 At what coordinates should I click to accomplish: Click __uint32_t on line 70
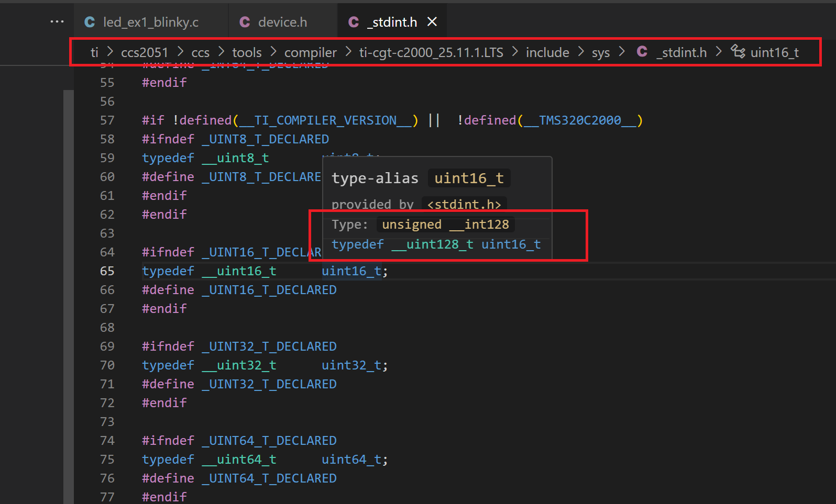tap(239, 365)
